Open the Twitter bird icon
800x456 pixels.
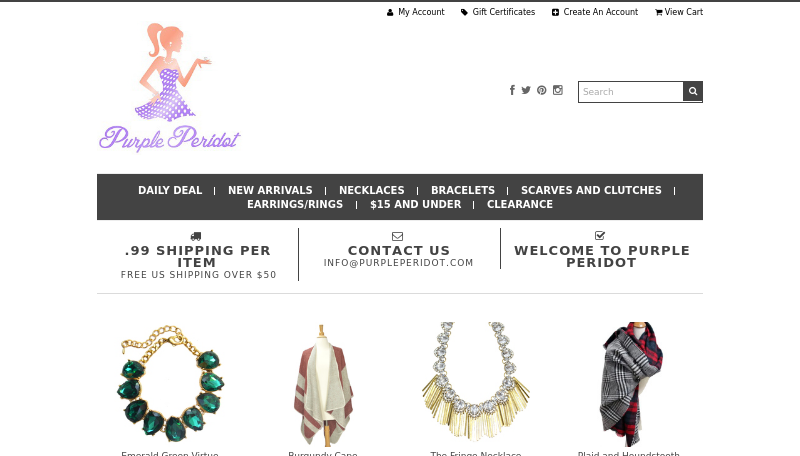pos(526,90)
